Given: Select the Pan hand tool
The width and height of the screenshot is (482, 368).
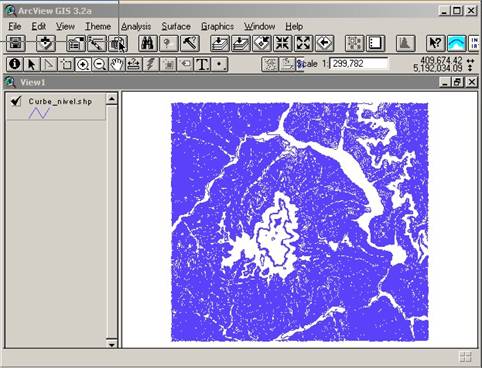Looking at the screenshot, I should coord(116,64).
